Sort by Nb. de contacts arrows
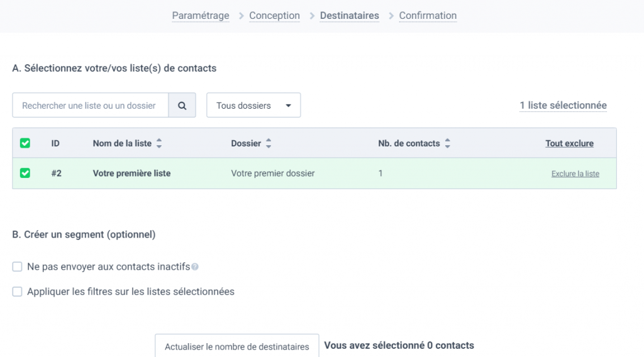This screenshot has width=644, height=357. 448,143
